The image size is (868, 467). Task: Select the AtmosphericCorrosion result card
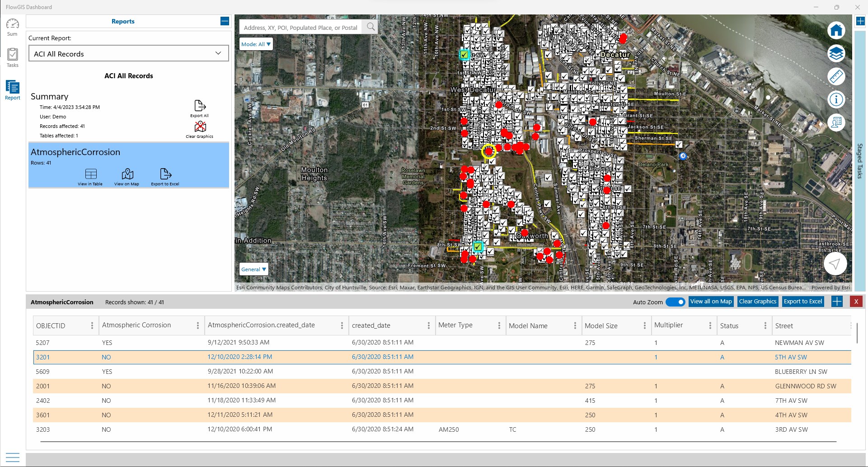(129, 165)
